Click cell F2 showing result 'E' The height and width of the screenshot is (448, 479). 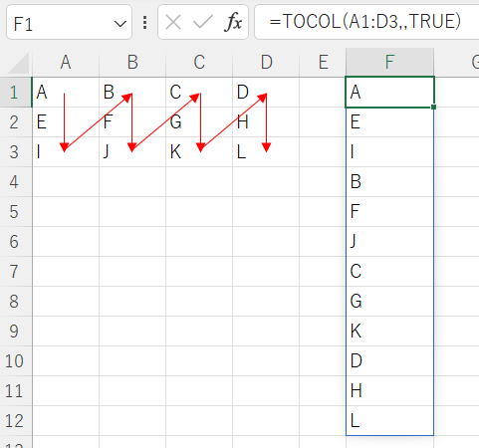[390, 121]
